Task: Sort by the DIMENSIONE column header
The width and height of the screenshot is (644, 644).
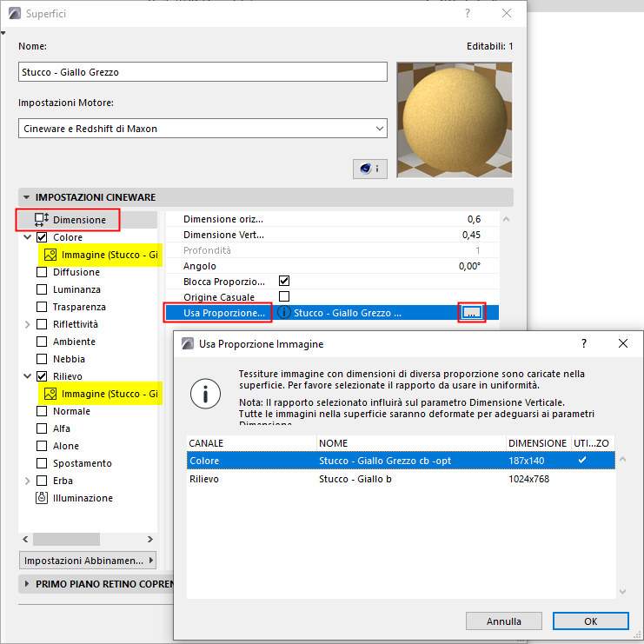Action: (x=538, y=443)
